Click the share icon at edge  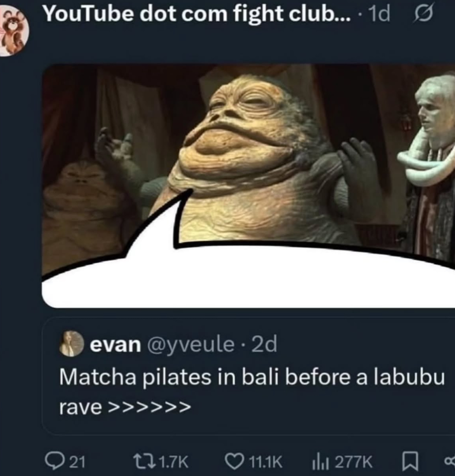click(450, 462)
